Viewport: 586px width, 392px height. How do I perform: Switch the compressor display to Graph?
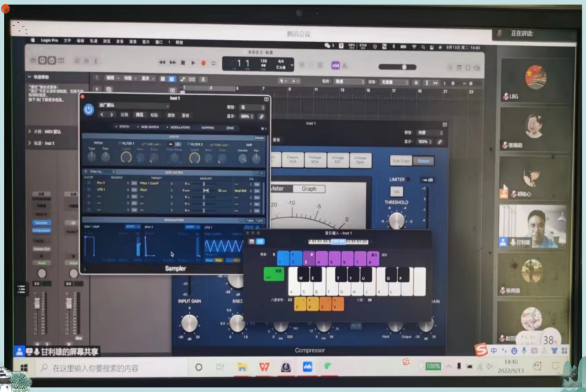click(309, 189)
